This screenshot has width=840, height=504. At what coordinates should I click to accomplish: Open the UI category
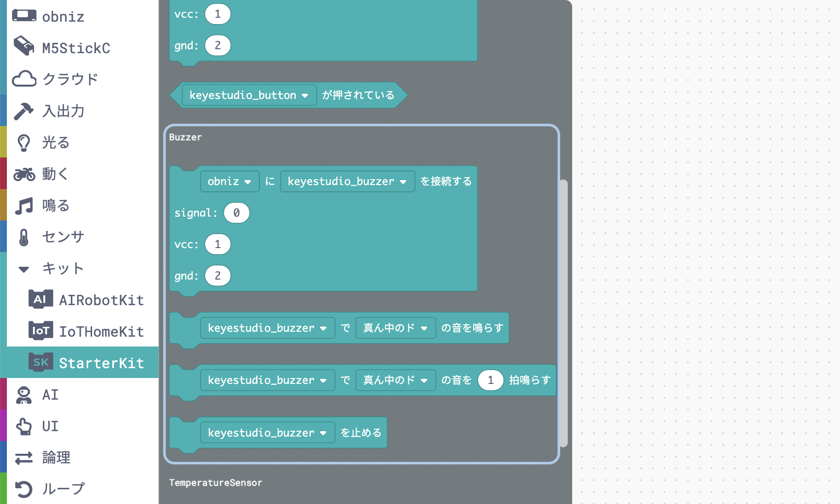click(x=48, y=426)
